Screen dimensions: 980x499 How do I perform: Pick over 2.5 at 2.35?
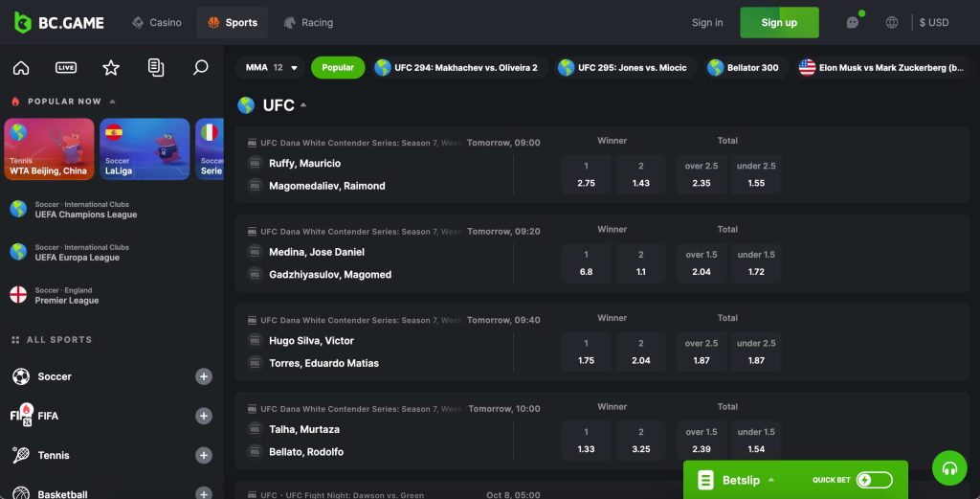tap(702, 174)
